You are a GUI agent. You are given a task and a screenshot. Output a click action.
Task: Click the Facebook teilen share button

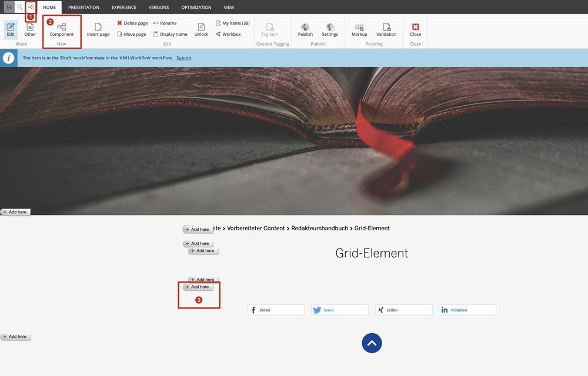(x=276, y=310)
